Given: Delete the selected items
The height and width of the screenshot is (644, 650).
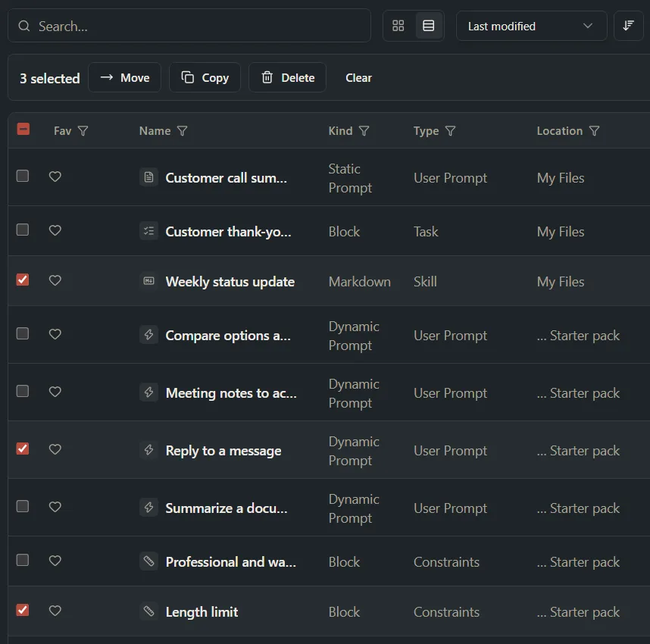Looking at the screenshot, I should coord(287,77).
